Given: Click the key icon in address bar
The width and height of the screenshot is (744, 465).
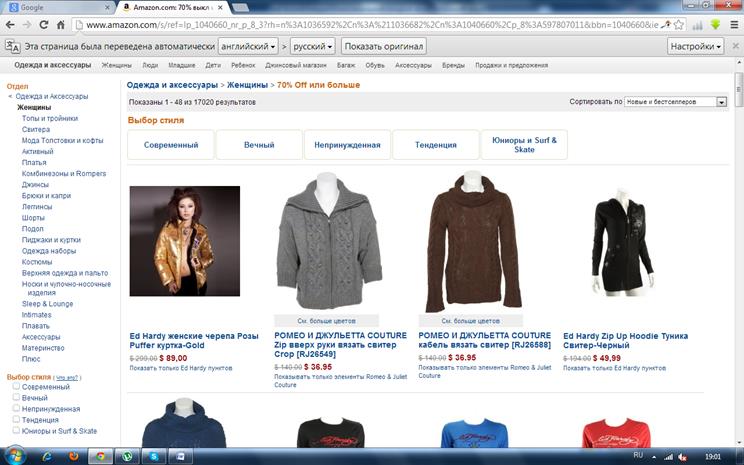Looking at the screenshot, I should [x=667, y=25].
